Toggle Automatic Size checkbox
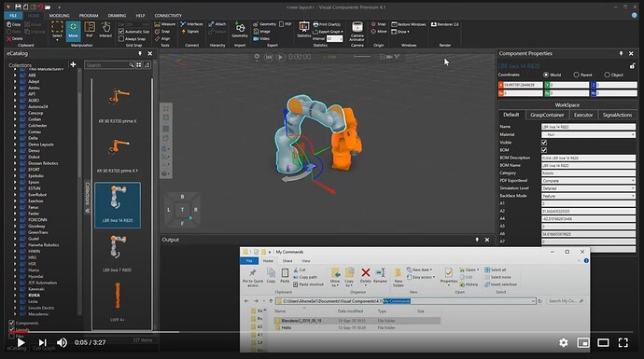The height and width of the screenshot is (359, 644). pos(121,31)
